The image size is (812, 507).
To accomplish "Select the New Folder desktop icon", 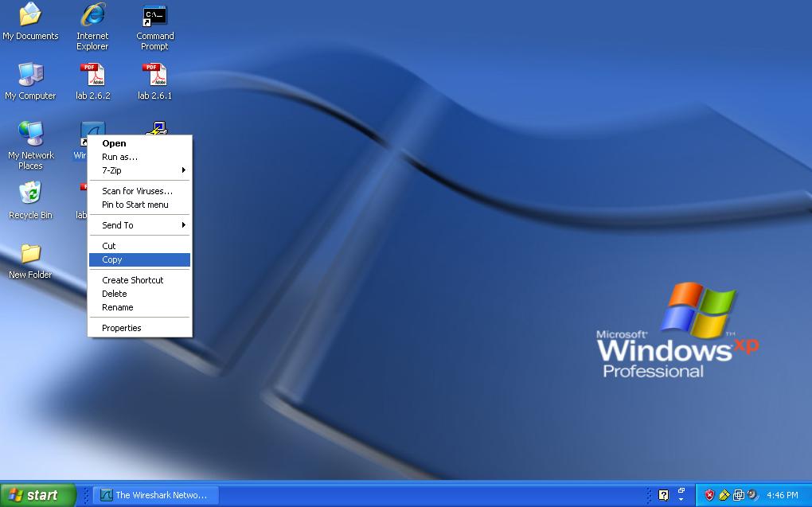I will tap(30, 253).
